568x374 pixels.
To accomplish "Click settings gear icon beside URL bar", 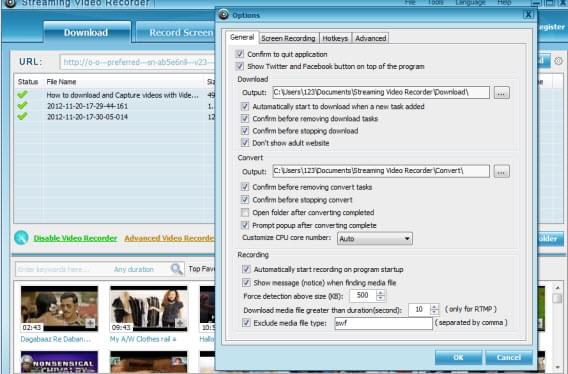I will coord(558,61).
